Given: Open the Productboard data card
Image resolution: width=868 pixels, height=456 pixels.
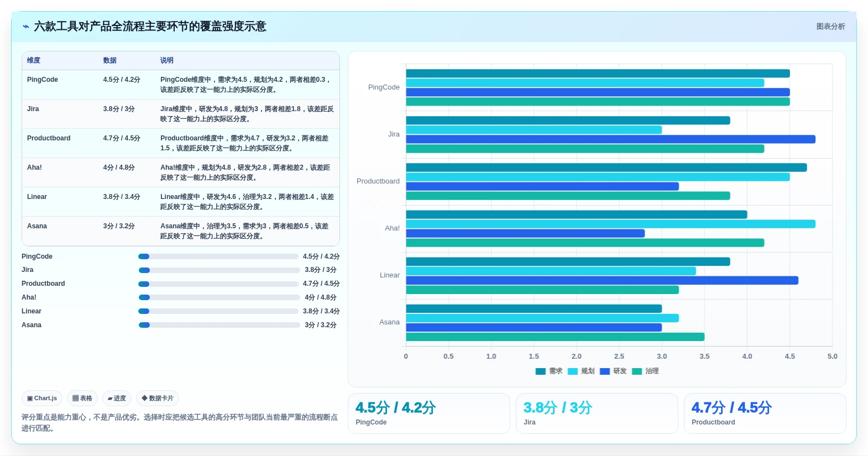Looking at the screenshot, I should click(x=765, y=413).
